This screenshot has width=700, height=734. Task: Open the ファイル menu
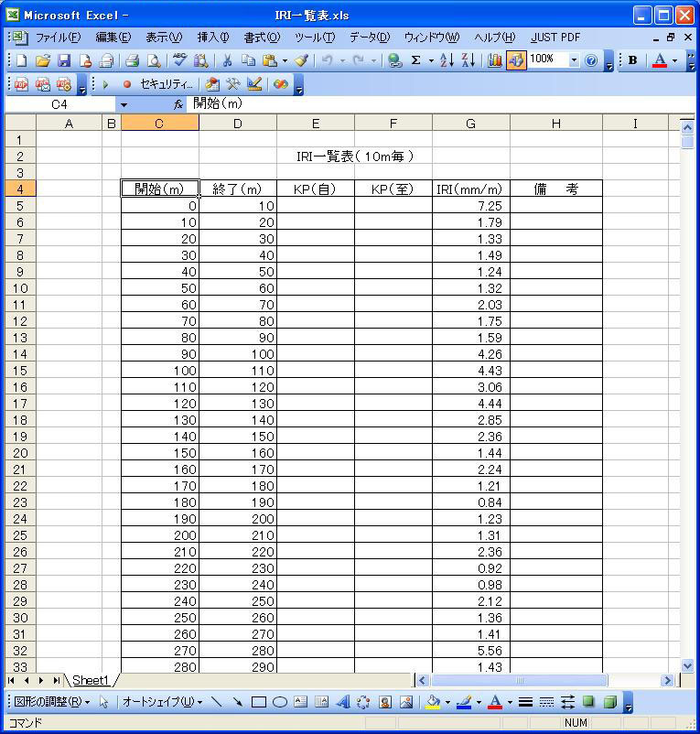pyautogui.click(x=59, y=38)
